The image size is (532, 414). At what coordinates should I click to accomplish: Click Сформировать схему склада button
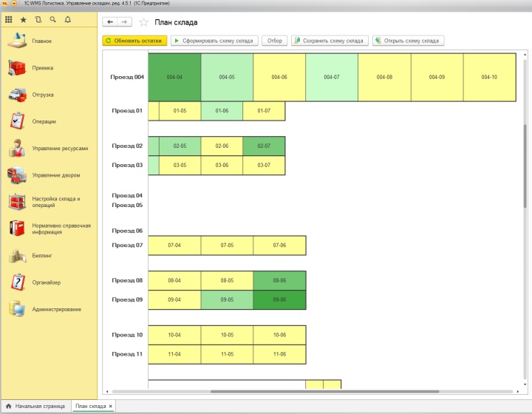(213, 41)
